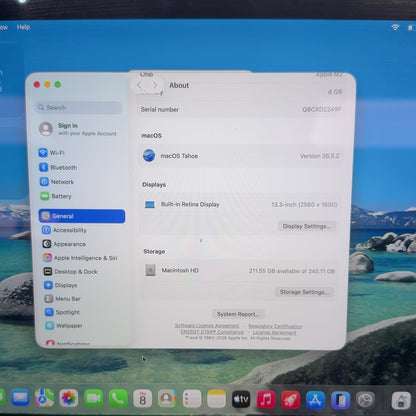Image resolution: width=416 pixels, height=416 pixels.
Task: Open the System Report button
Action: 238,314
